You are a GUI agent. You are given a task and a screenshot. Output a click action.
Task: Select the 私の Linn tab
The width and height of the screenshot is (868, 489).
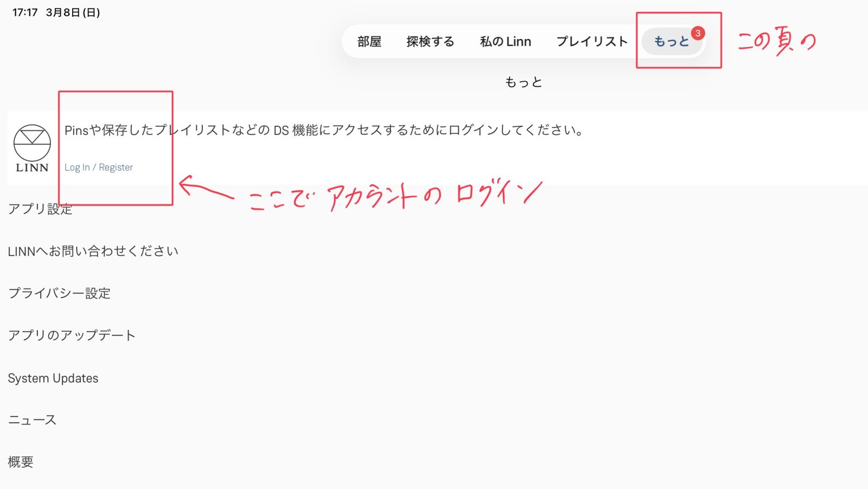[x=505, y=42]
